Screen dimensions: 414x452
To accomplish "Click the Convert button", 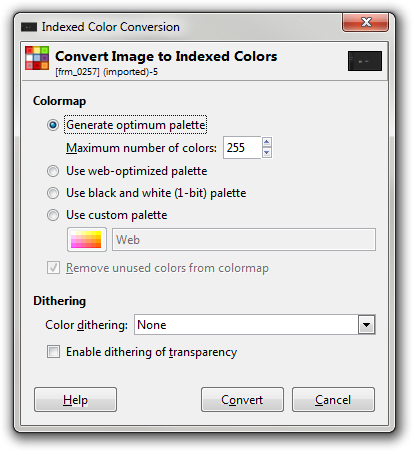I will pos(242,399).
